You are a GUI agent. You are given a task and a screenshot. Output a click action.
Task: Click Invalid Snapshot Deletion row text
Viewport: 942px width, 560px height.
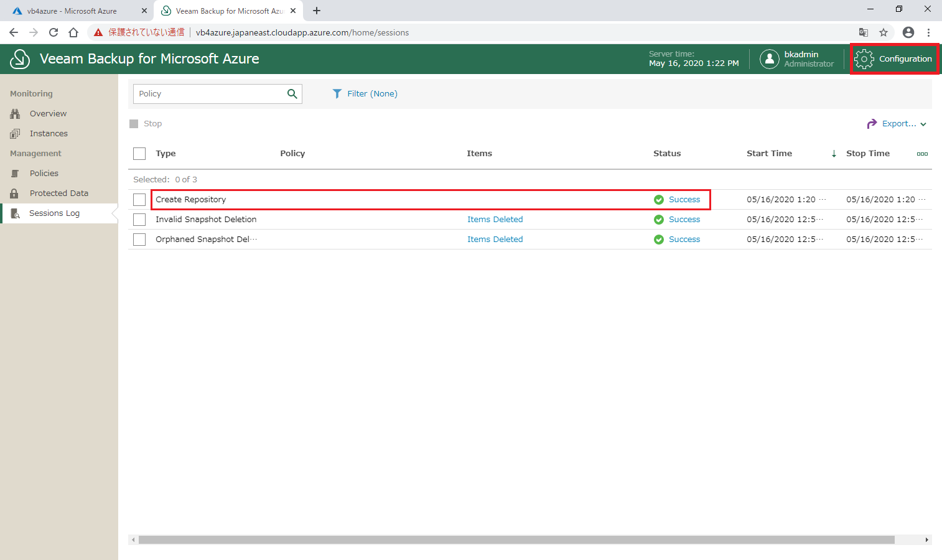click(206, 220)
